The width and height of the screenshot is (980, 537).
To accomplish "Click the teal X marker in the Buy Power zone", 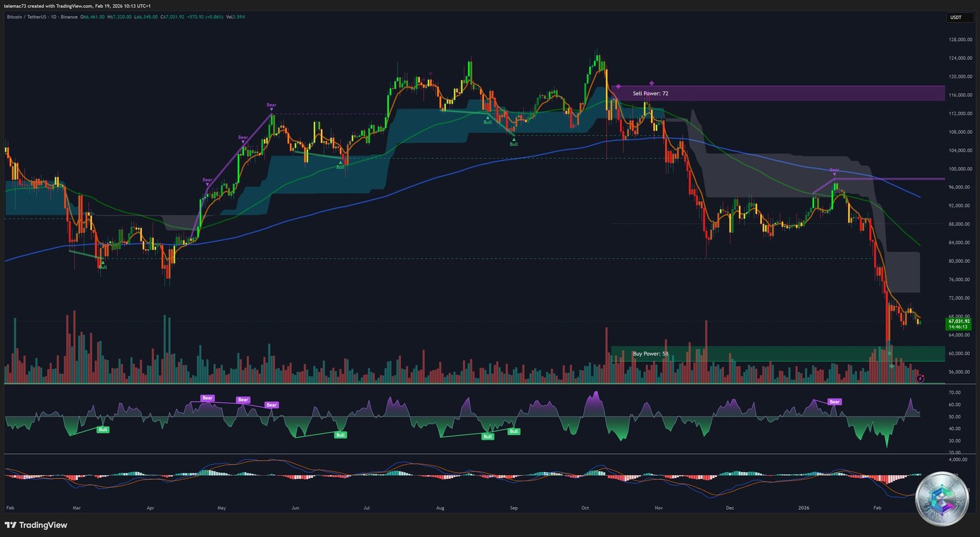I will tap(890, 353).
